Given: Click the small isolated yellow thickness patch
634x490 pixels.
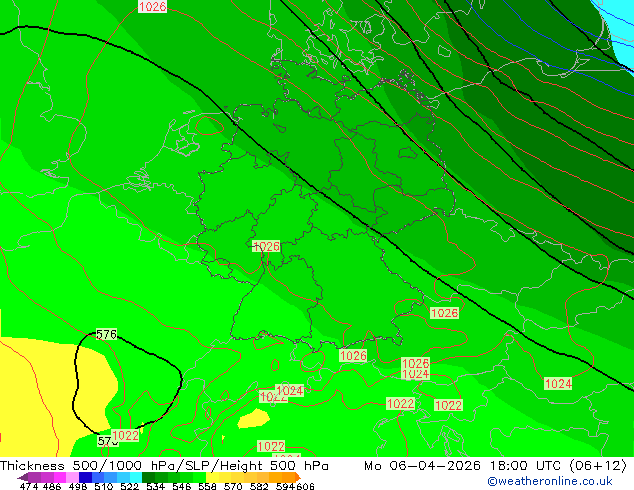Looking at the screenshot, I should [x=254, y=419].
